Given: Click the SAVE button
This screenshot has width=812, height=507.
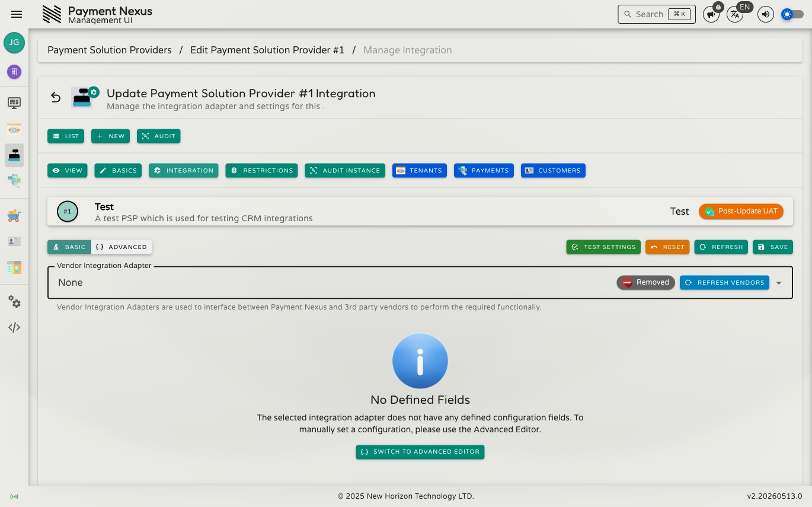Looking at the screenshot, I should point(773,247).
